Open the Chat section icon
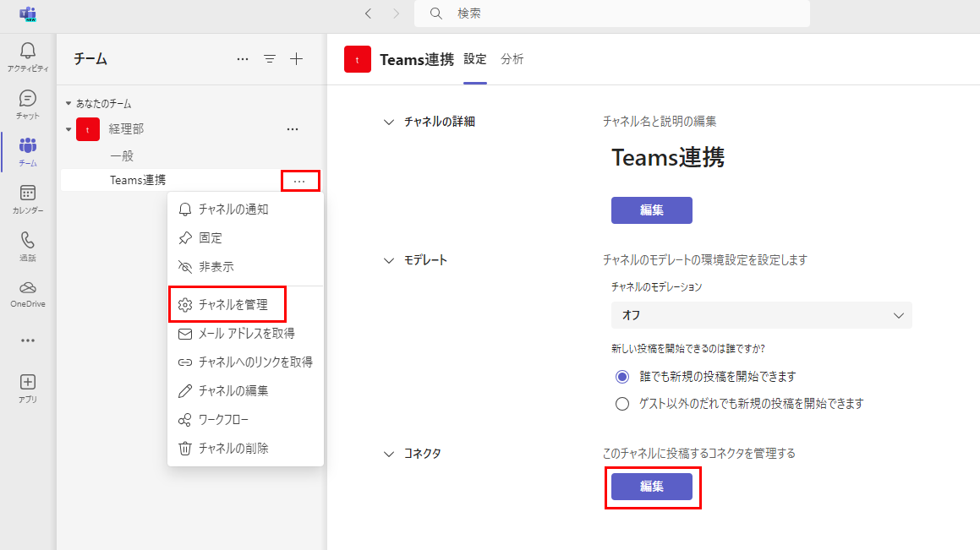 pos(28,104)
